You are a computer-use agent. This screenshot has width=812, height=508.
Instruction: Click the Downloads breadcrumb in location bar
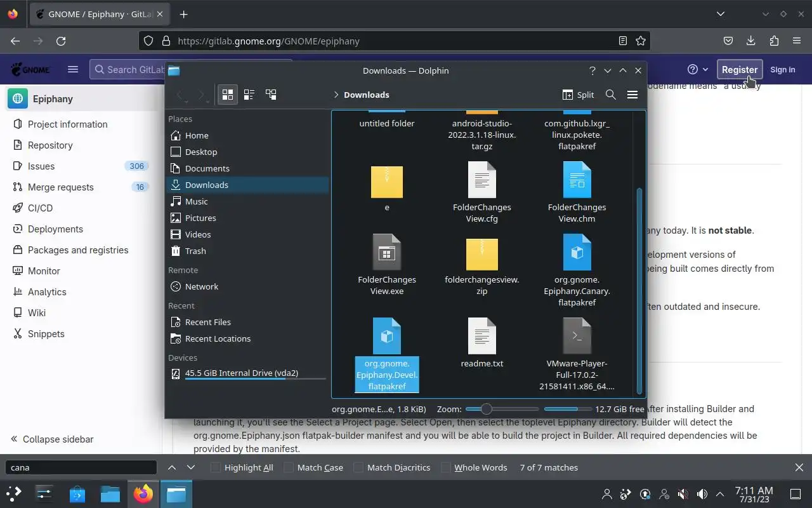tap(367, 95)
